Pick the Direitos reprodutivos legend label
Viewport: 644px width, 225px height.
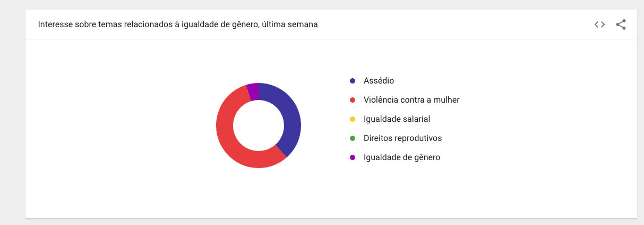click(402, 138)
